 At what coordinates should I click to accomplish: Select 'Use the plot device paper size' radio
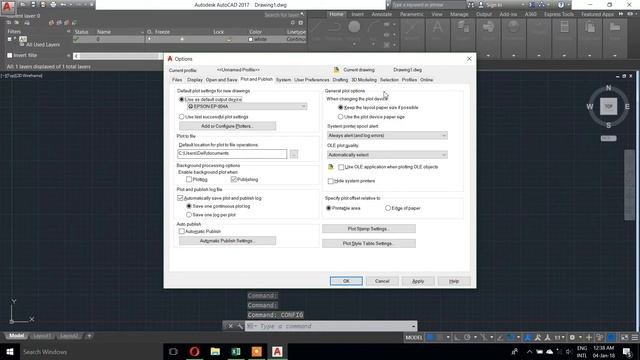coord(340,117)
